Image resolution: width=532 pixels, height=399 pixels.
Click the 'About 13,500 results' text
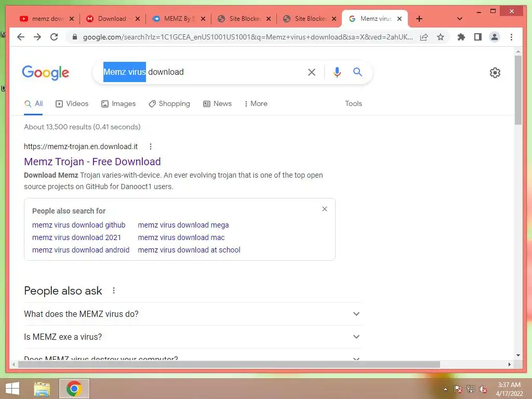point(82,127)
